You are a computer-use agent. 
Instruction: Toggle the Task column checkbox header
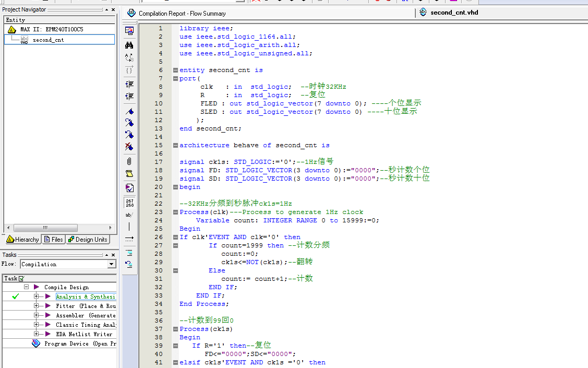pos(21,279)
